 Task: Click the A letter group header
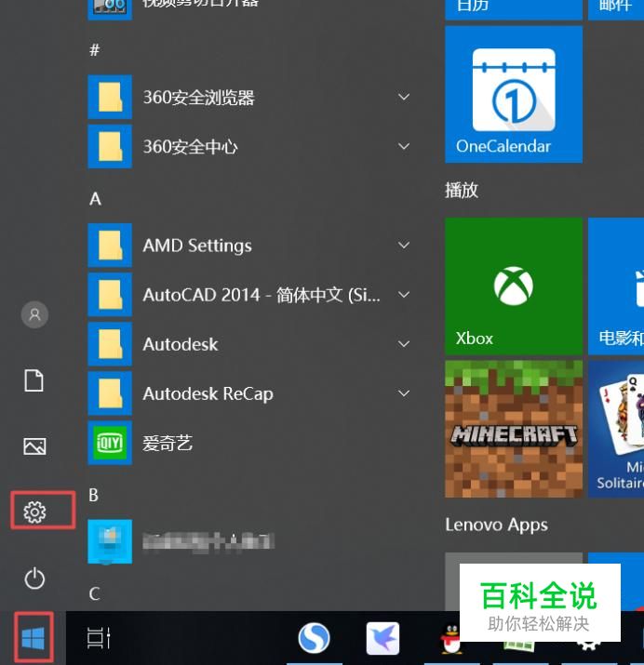click(x=95, y=198)
